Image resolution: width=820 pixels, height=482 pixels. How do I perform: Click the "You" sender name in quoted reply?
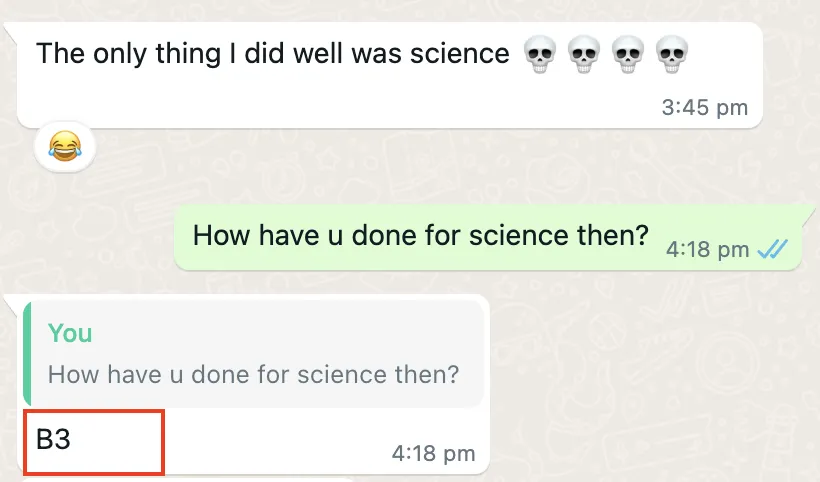pos(70,333)
